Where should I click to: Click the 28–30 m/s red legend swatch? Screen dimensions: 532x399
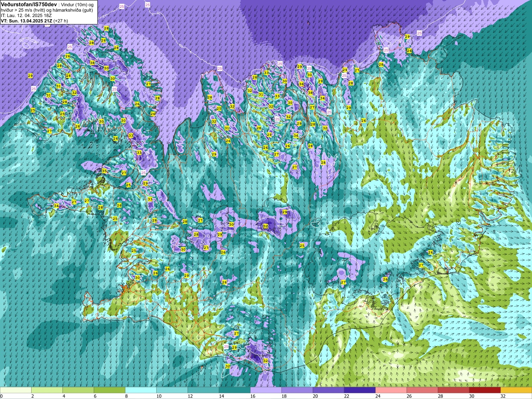pos(453,390)
